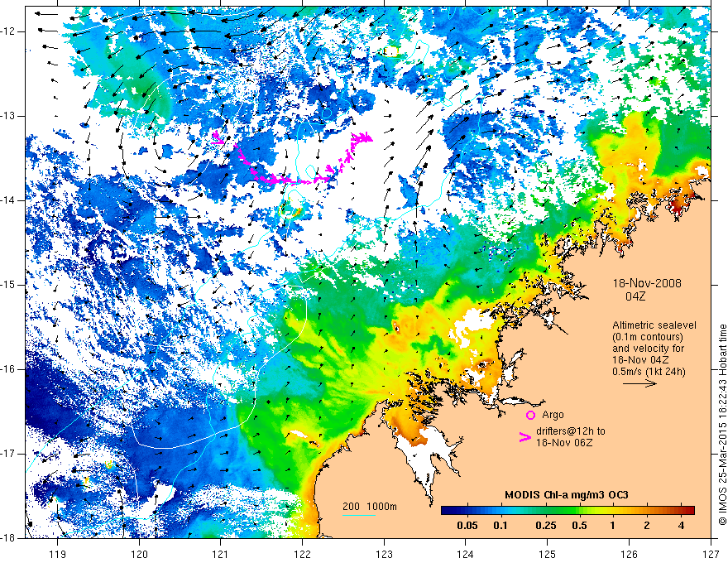Screen dimensions: 728x563
Task: Click the magenta Argo circle legend symbol
Action: pos(530,415)
